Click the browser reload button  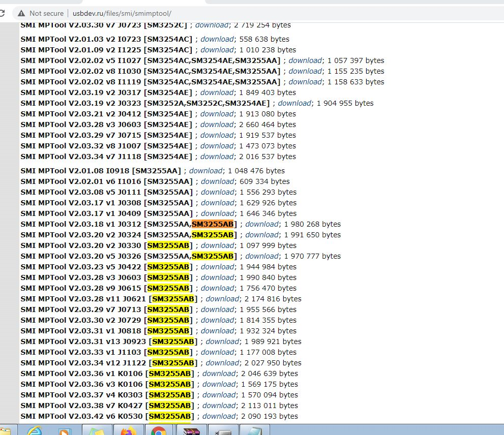point(2,13)
